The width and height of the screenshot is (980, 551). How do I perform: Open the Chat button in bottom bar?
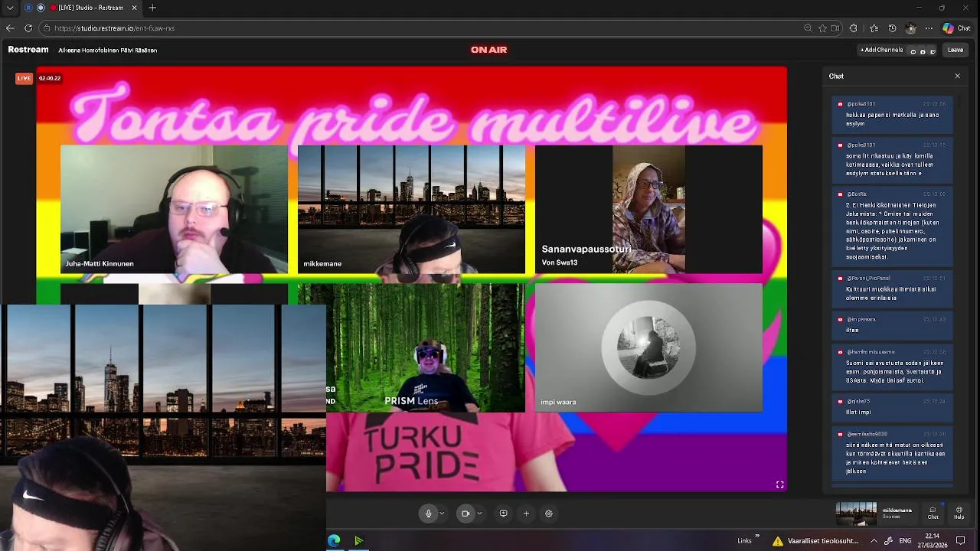tap(933, 513)
